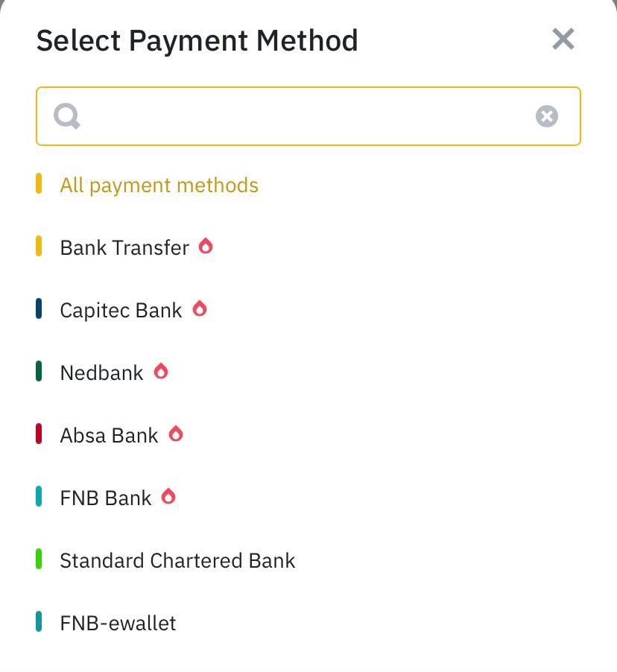Click the flame icon beside Absa Bank
617x672 pixels.
tap(176, 434)
